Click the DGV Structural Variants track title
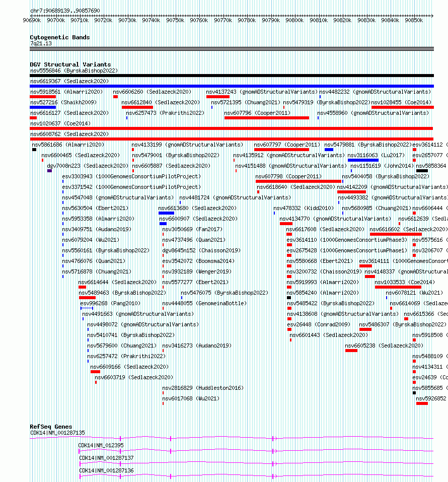The height and width of the screenshot is (482, 448). pos(70,64)
